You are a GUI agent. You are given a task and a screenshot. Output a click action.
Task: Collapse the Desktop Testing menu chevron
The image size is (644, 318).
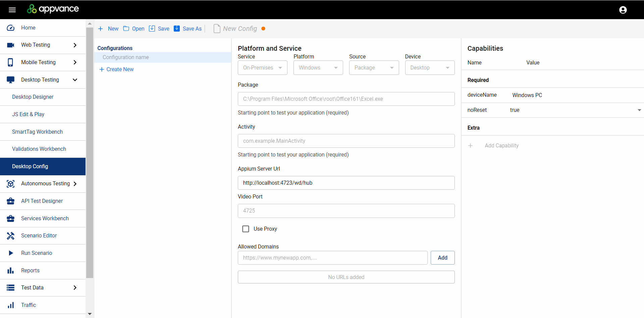[75, 80]
